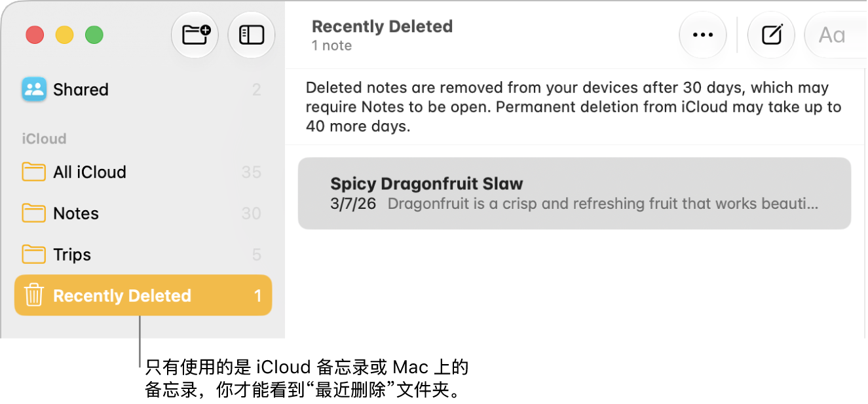Open the three-dot More options menu
Screen dimensions: 868x404
(703, 35)
